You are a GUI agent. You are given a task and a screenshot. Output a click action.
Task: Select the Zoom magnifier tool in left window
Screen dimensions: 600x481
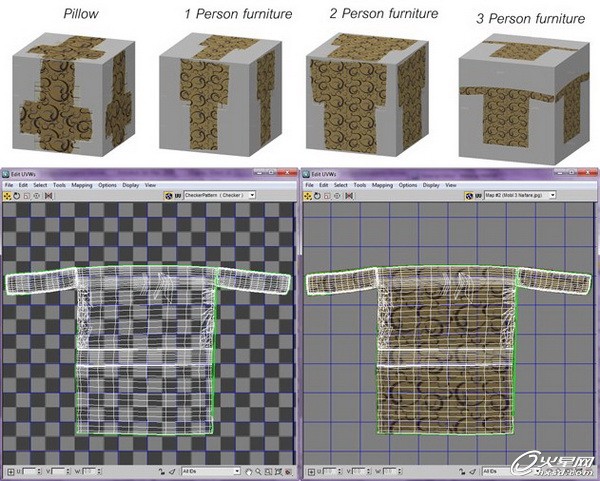[258, 471]
